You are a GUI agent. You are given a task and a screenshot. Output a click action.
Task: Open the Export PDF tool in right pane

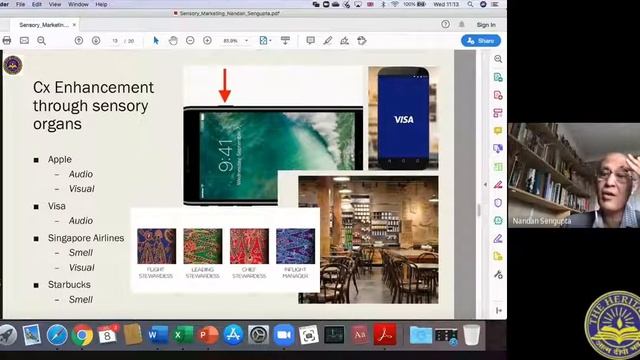click(498, 77)
